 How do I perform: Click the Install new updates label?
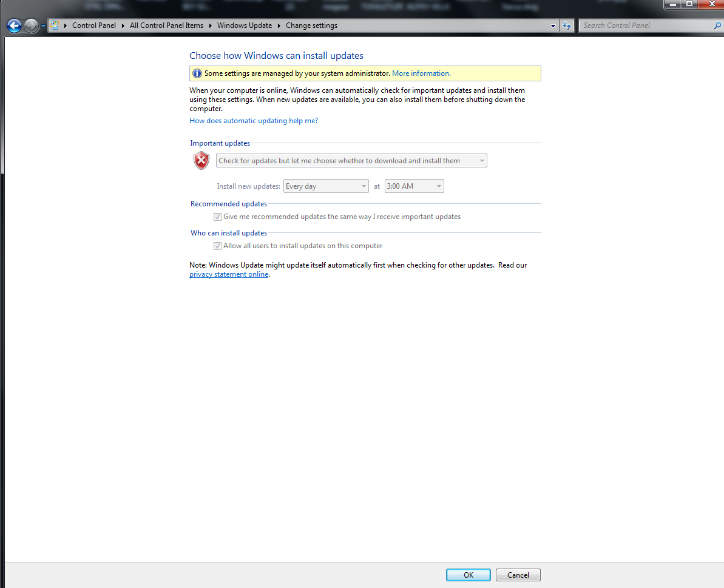pyautogui.click(x=248, y=186)
